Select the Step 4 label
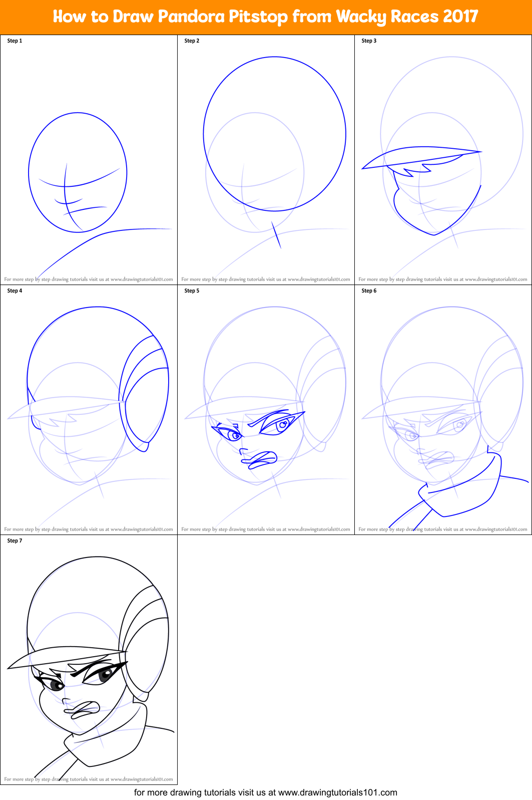Screen dimensions: 532x800 click(15, 291)
